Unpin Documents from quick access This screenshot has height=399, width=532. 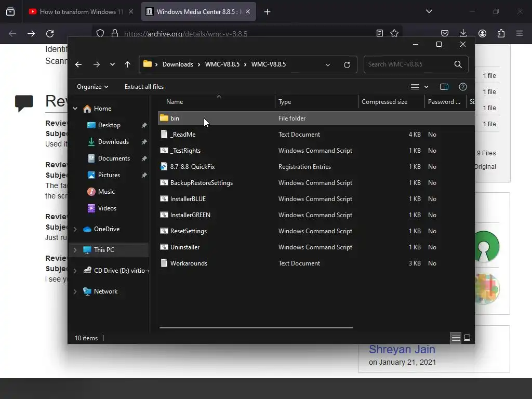(144, 158)
